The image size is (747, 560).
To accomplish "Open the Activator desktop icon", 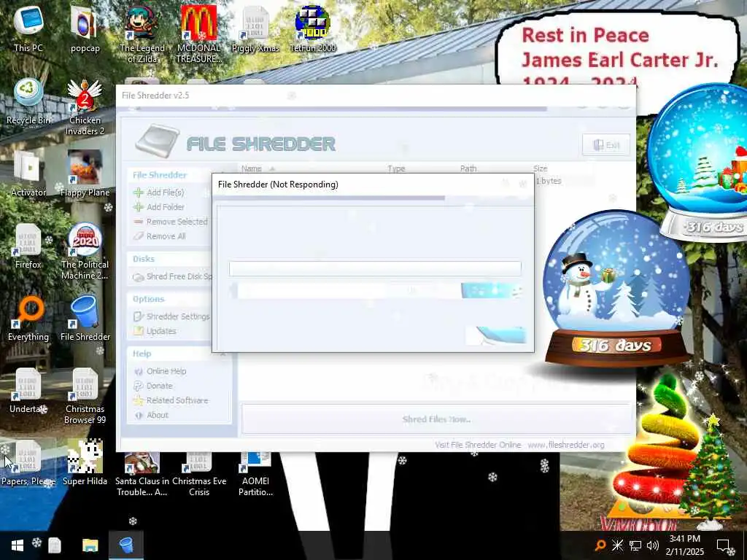I will 28,174.
